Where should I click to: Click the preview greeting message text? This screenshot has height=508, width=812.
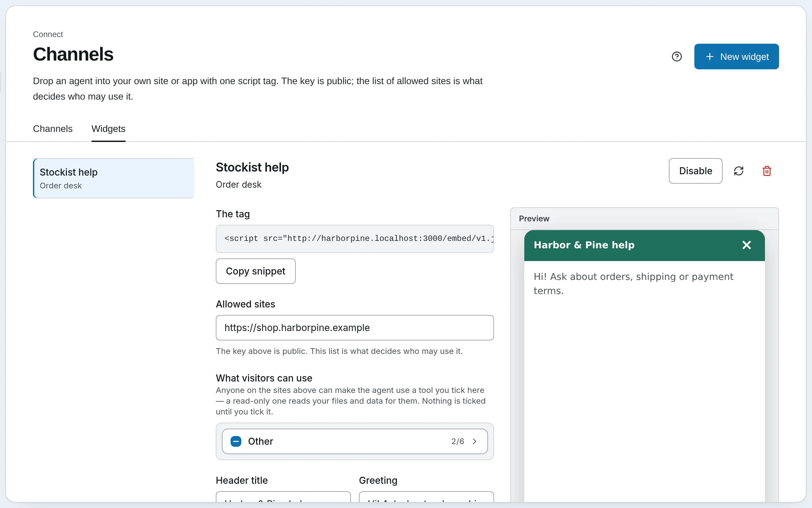[x=633, y=284]
